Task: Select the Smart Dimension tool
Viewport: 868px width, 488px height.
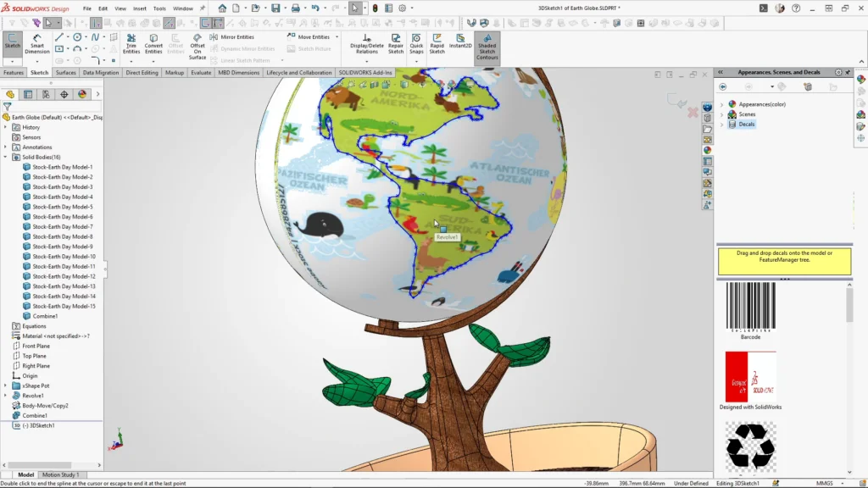Action: (x=37, y=44)
